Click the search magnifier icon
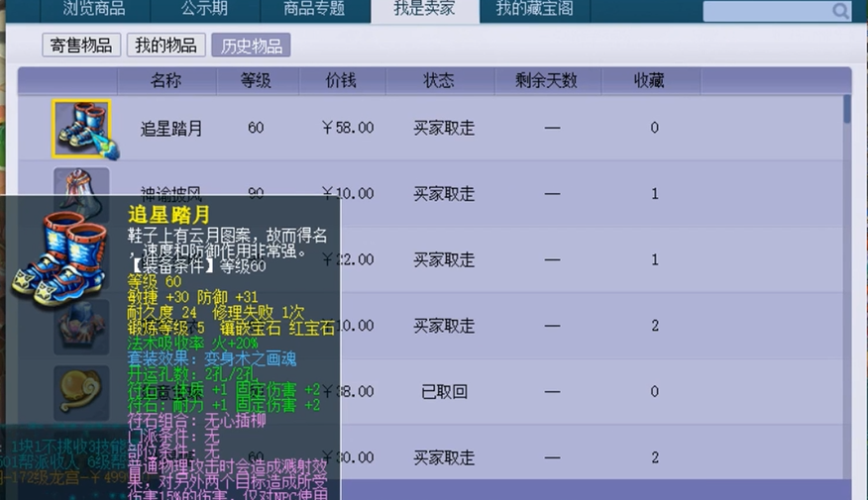Viewport: 868px width, 500px height. tap(840, 11)
